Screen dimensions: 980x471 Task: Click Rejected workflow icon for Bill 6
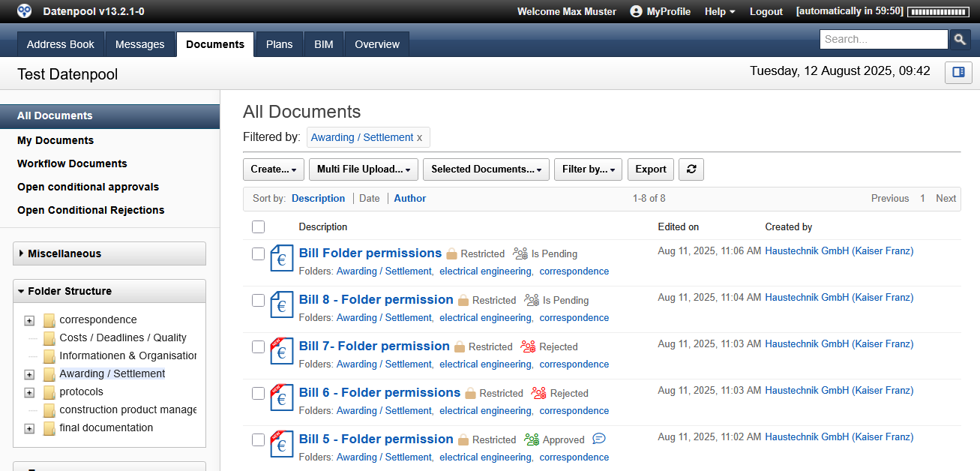click(538, 393)
